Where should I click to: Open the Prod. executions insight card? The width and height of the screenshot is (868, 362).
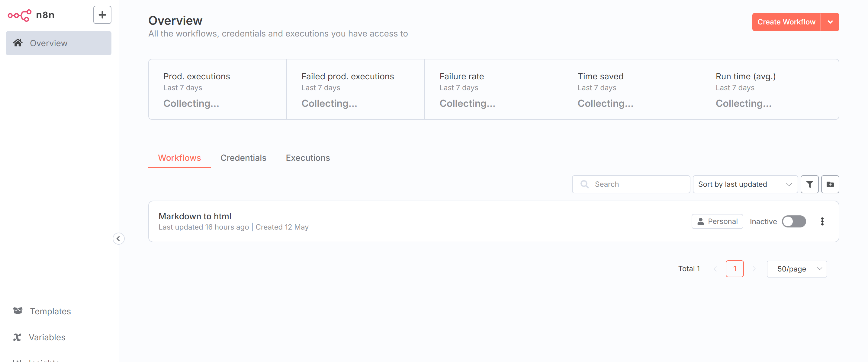(218, 90)
